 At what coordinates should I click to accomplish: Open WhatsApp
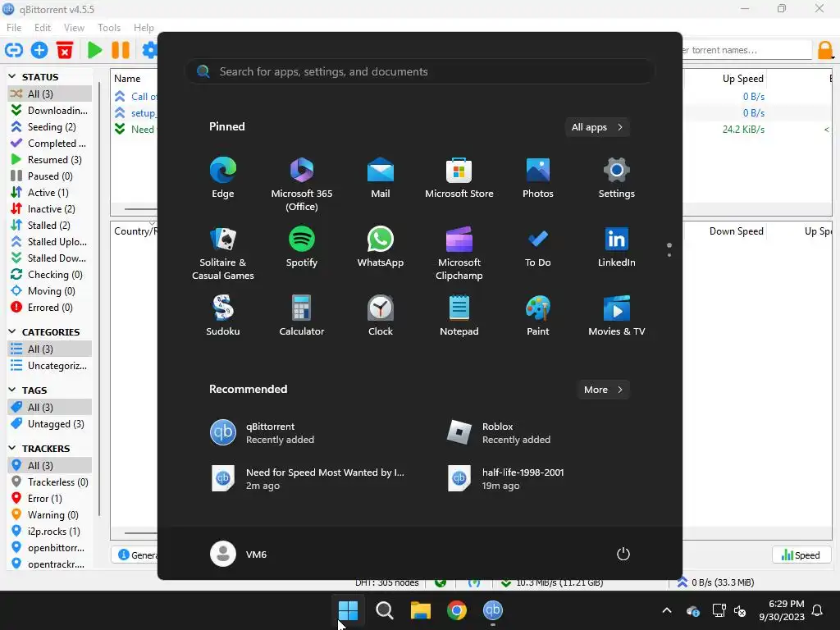(381, 247)
